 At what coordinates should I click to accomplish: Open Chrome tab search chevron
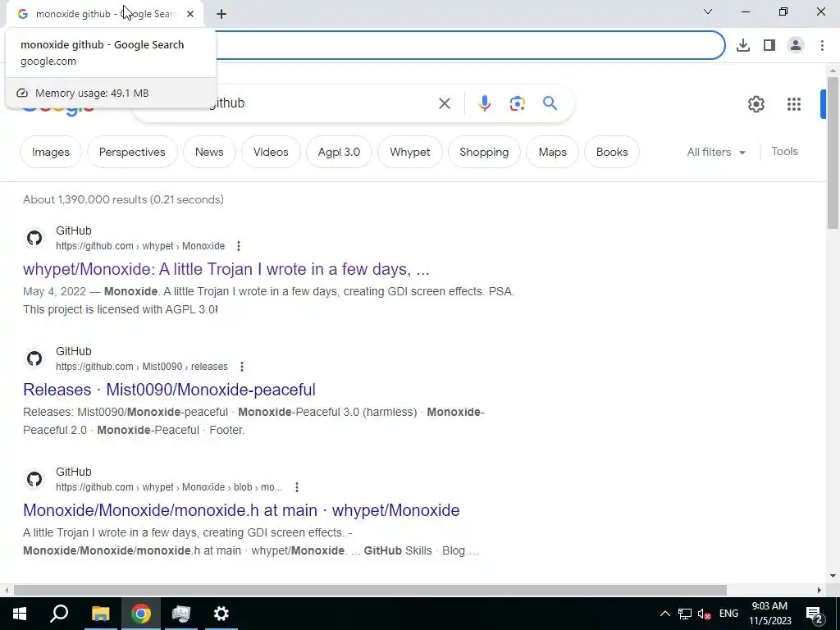708,11
